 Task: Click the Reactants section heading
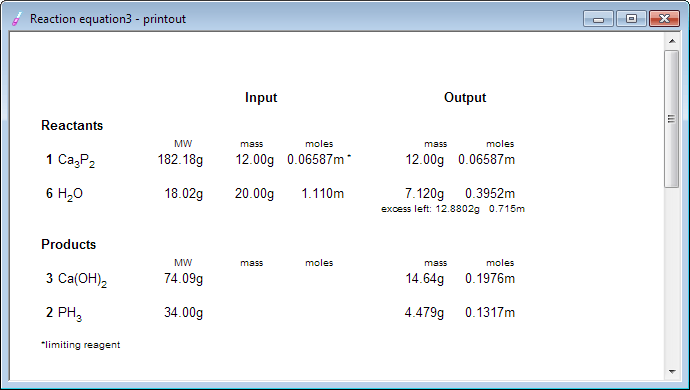click(72, 125)
